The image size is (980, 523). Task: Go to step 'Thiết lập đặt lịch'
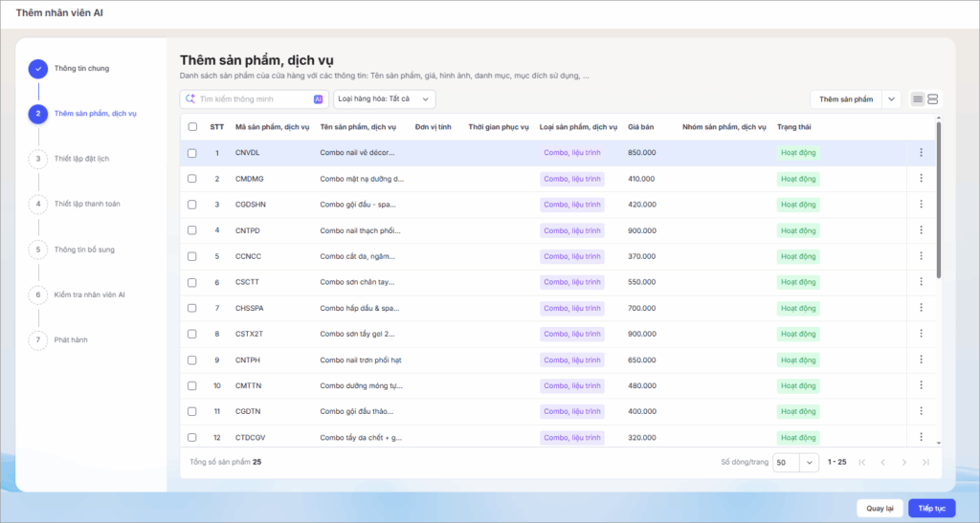(x=81, y=159)
